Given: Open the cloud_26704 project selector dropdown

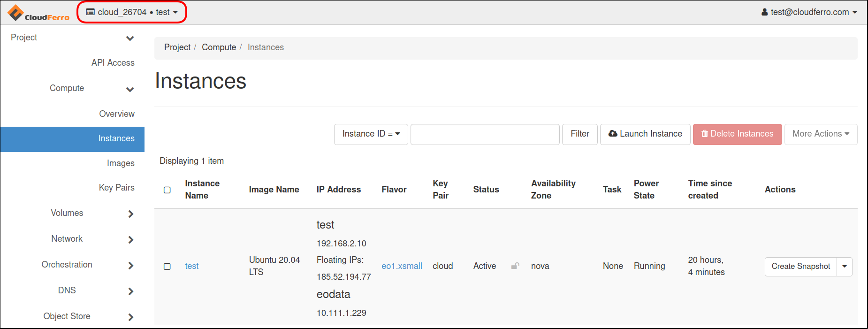Looking at the screenshot, I should click(132, 12).
